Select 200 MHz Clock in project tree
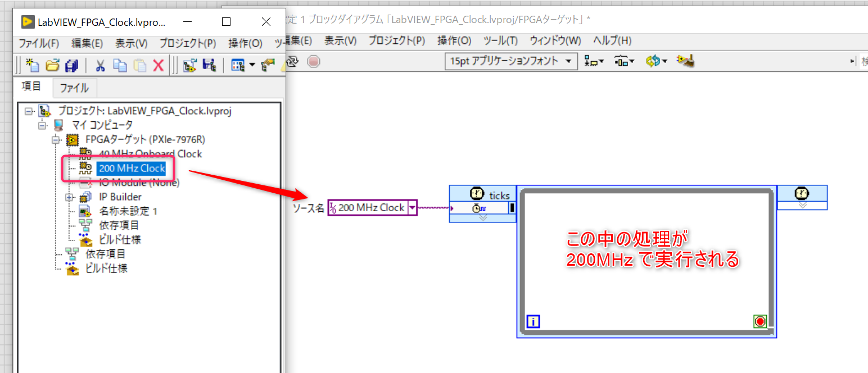The height and width of the screenshot is (373, 868). 132,168
